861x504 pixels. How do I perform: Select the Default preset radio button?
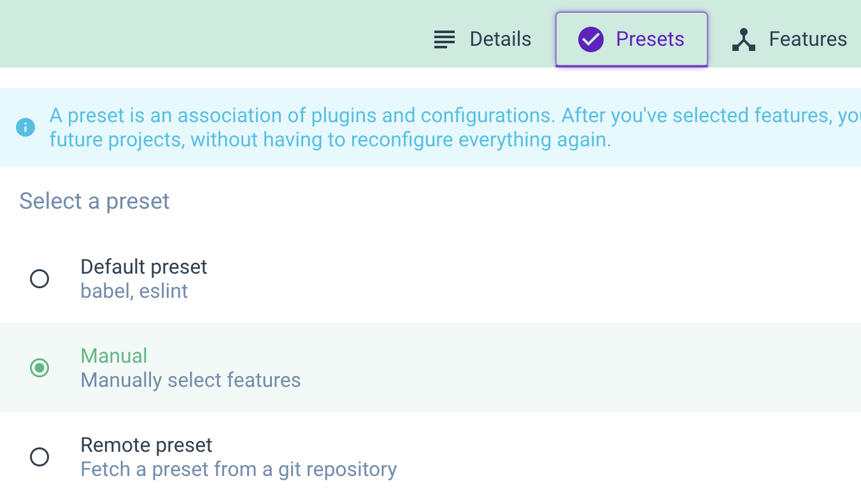click(x=39, y=279)
